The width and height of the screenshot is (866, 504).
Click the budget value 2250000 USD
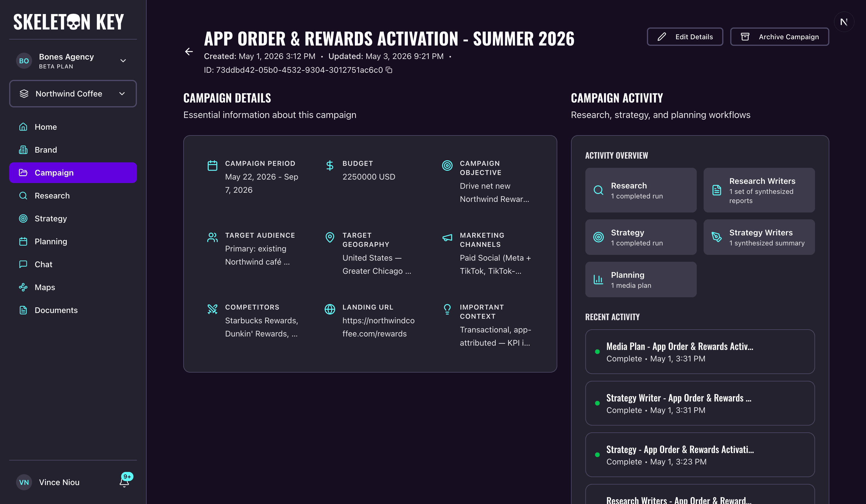click(369, 177)
